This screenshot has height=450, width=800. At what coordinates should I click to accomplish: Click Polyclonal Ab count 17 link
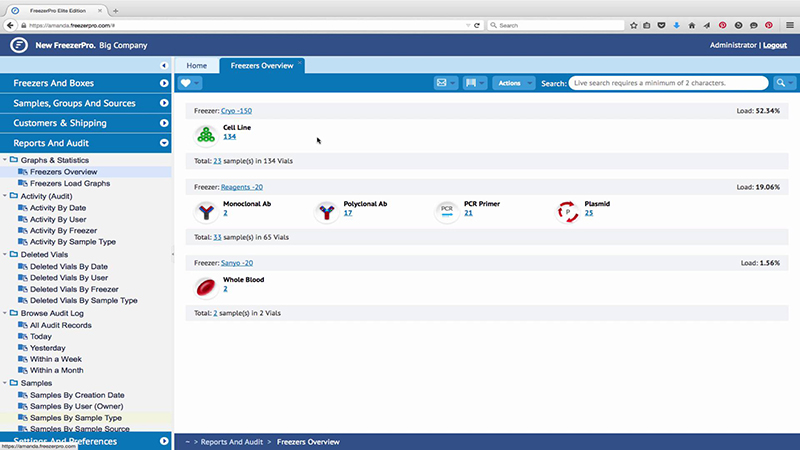click(348, 213)
